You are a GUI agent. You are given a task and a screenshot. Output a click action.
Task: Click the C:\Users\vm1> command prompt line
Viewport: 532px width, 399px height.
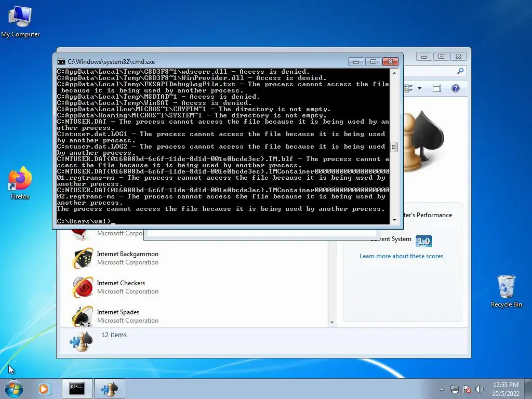86,221
